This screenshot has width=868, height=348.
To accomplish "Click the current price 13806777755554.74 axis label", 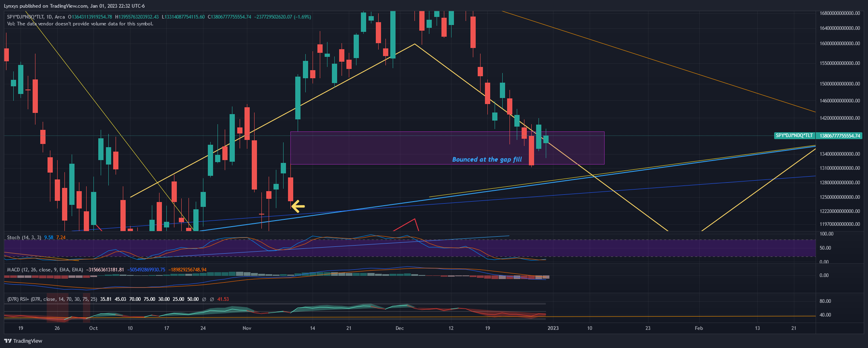I will pos(840,135).
